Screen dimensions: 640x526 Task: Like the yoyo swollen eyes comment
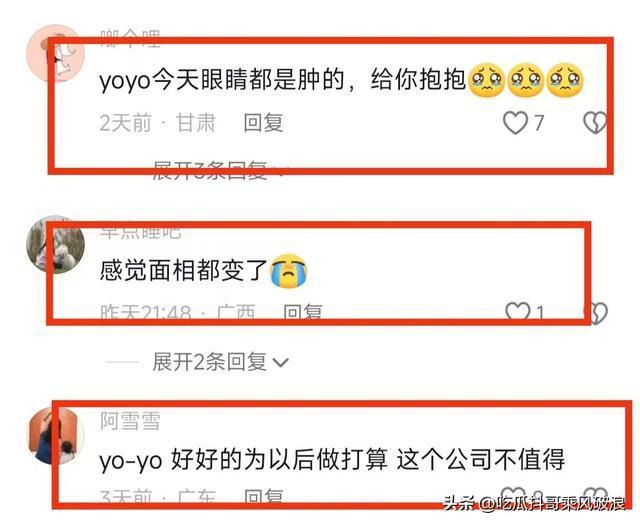(x=516, y=123)
